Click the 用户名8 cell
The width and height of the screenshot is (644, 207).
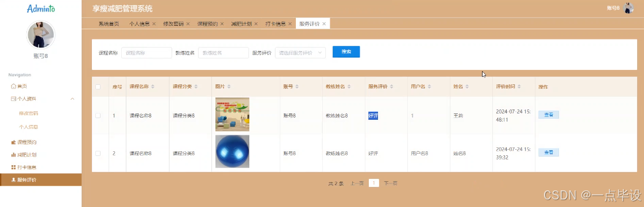(419, 154)
